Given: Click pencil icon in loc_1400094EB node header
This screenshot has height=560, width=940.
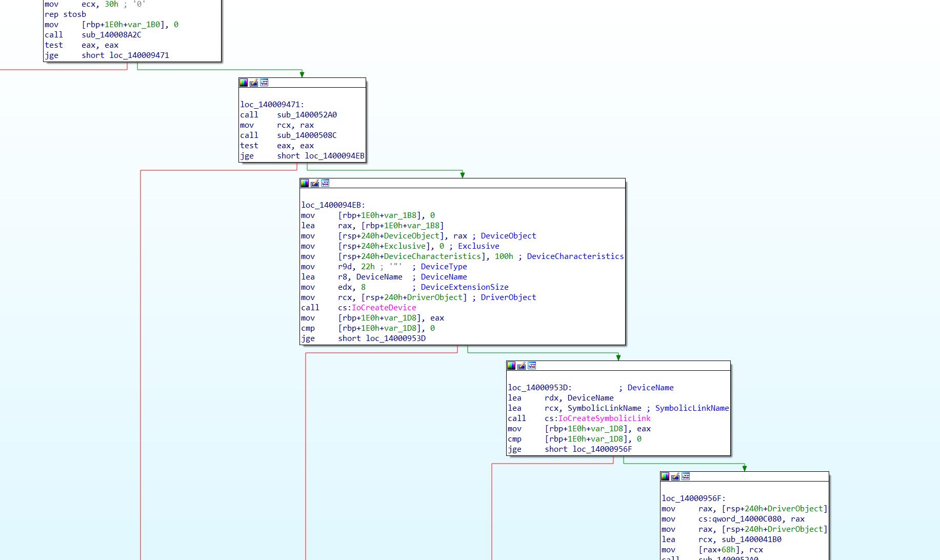Looking at the screenshot, I should tap(315, 183).
